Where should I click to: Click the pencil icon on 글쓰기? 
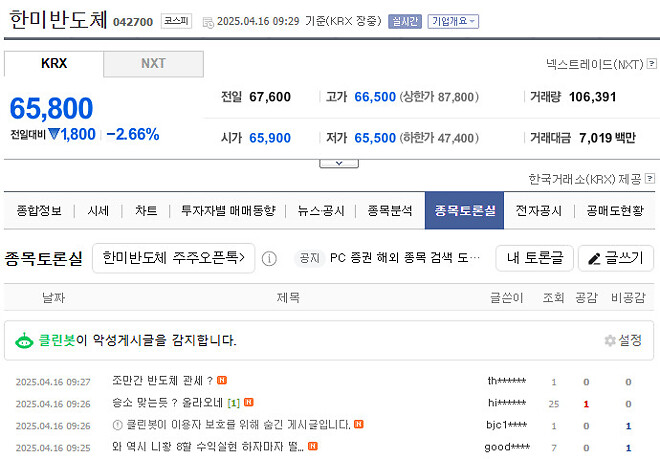pyautogui.click(x=594, y=259)
